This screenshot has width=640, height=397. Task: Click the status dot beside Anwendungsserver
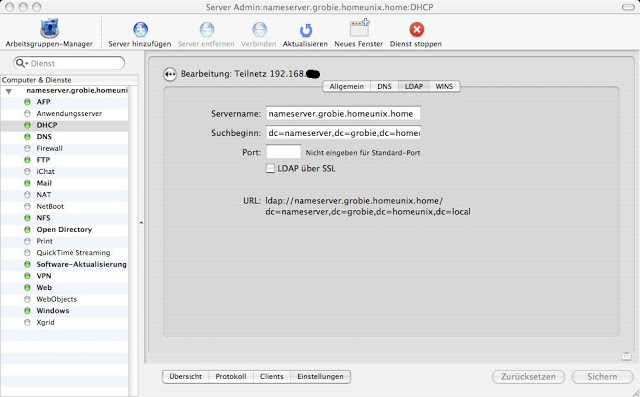coord(27,113)
